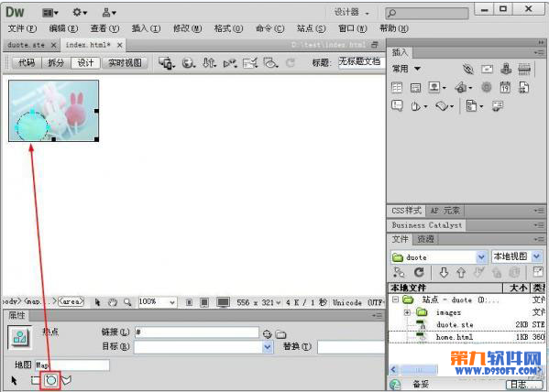This screenshot has width=549, height=392.
Task: Insert a Comment from Insert panel
Action: click(397, 105)
